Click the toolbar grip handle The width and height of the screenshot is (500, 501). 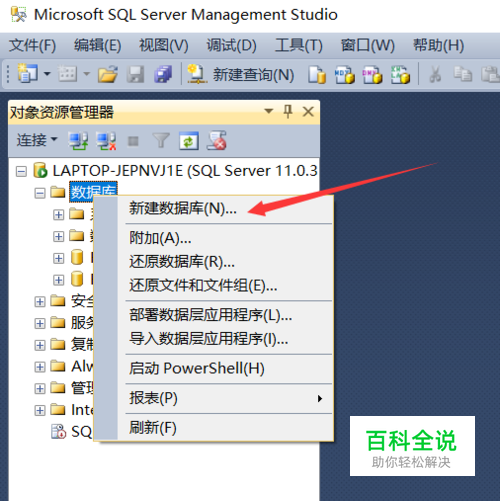coord(8,74)
